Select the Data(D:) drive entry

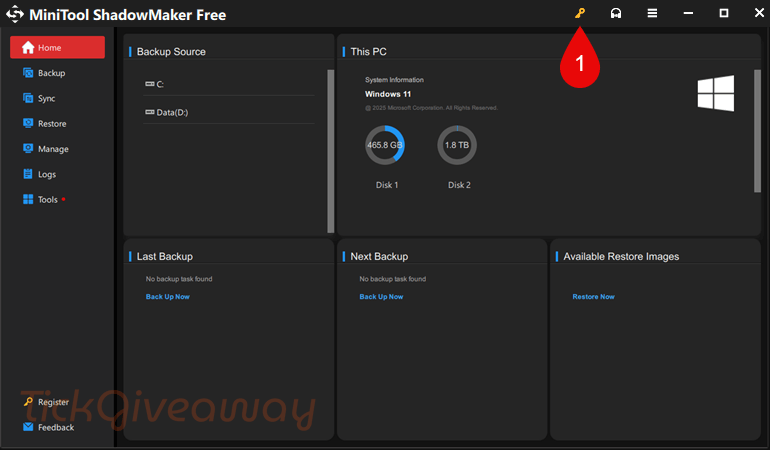pyautogui.click(x=229, y=112)
